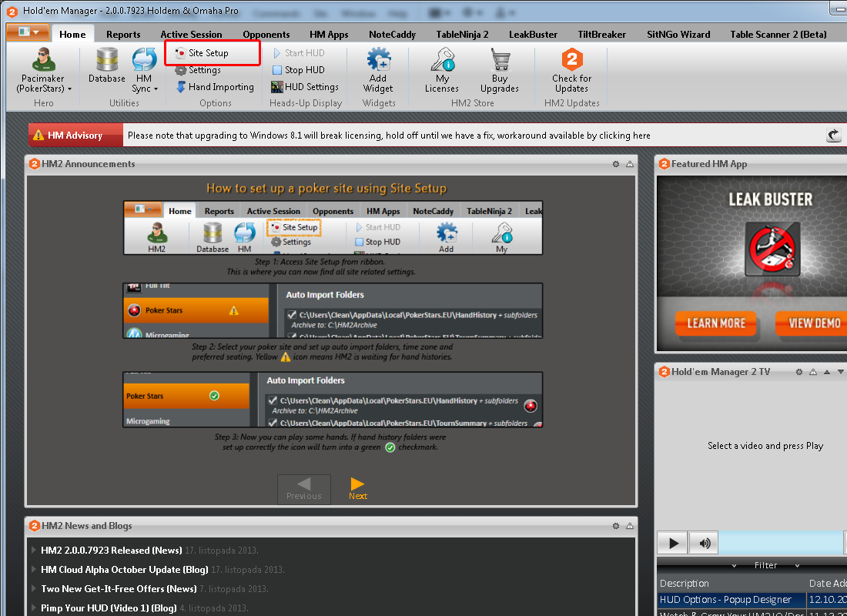Expand the HM Sync dropdown
847x616 pixels.
tap(144, 83)
